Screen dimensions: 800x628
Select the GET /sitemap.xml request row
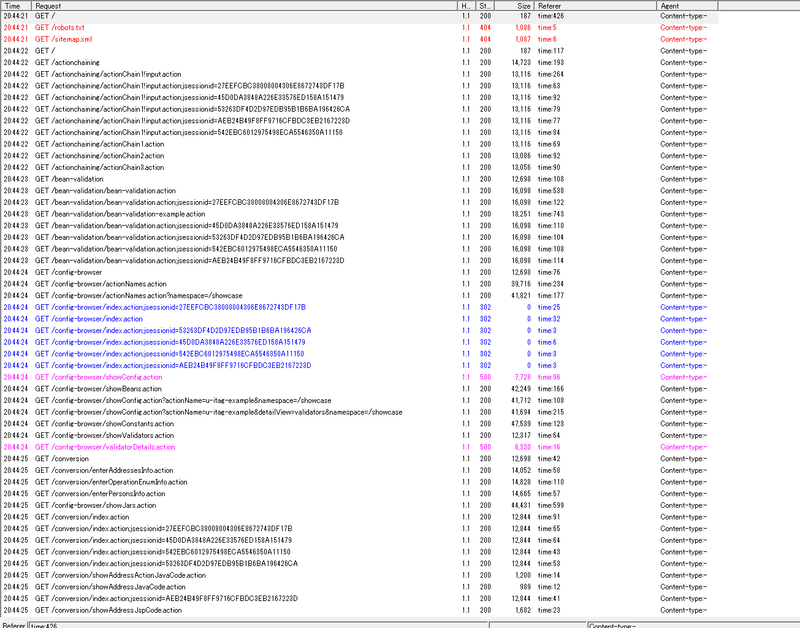(359, 39)
